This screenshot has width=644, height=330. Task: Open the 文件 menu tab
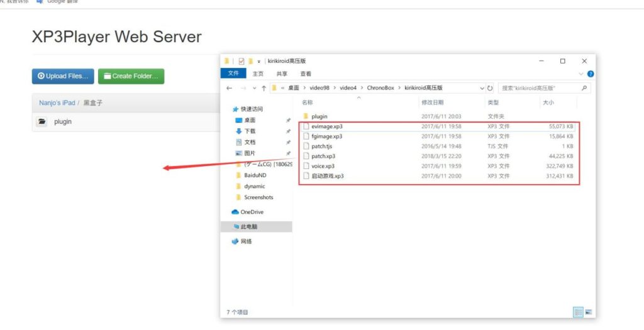click(233, 74)
